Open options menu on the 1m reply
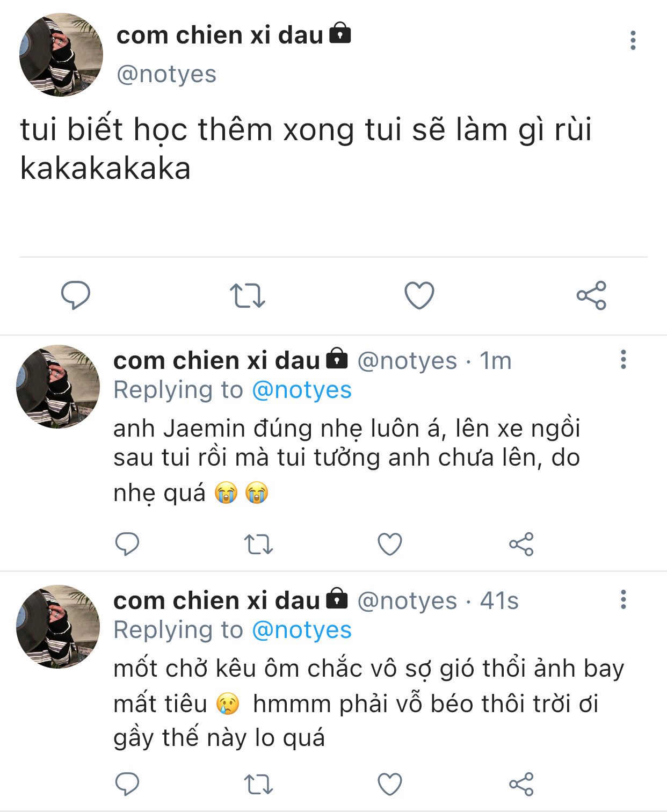 623,359
